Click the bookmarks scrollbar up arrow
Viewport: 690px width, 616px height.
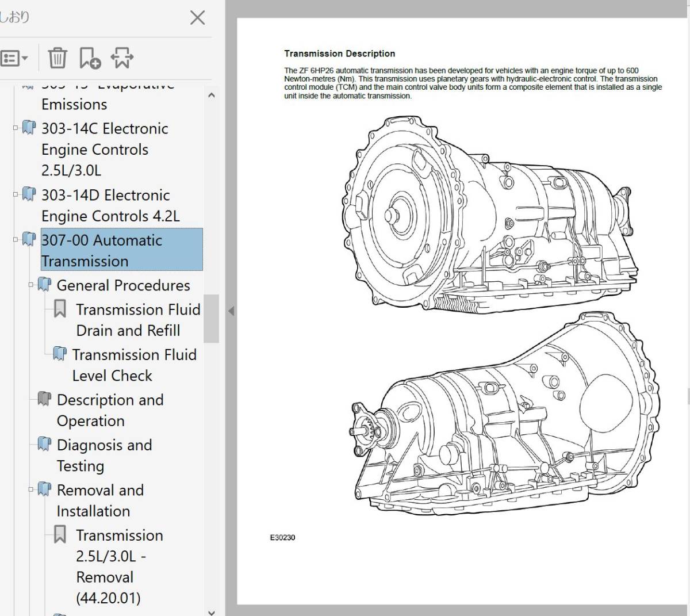click(x=211, y=95)
